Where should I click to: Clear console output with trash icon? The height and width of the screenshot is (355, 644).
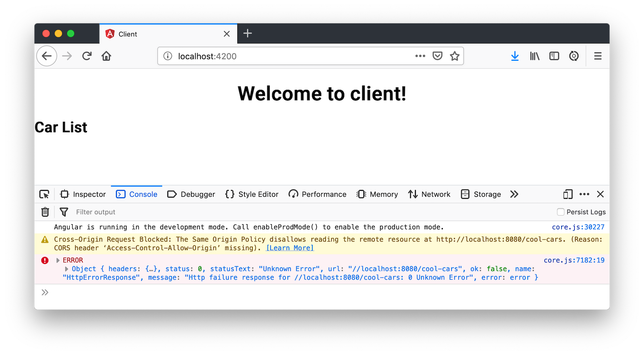coord(45,212)
